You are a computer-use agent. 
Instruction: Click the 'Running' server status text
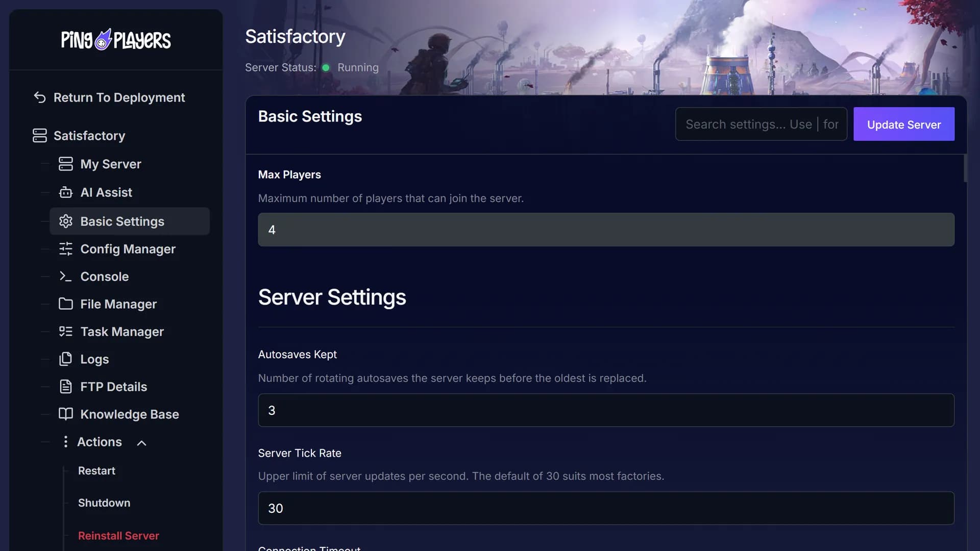click(x=358, y=67)
